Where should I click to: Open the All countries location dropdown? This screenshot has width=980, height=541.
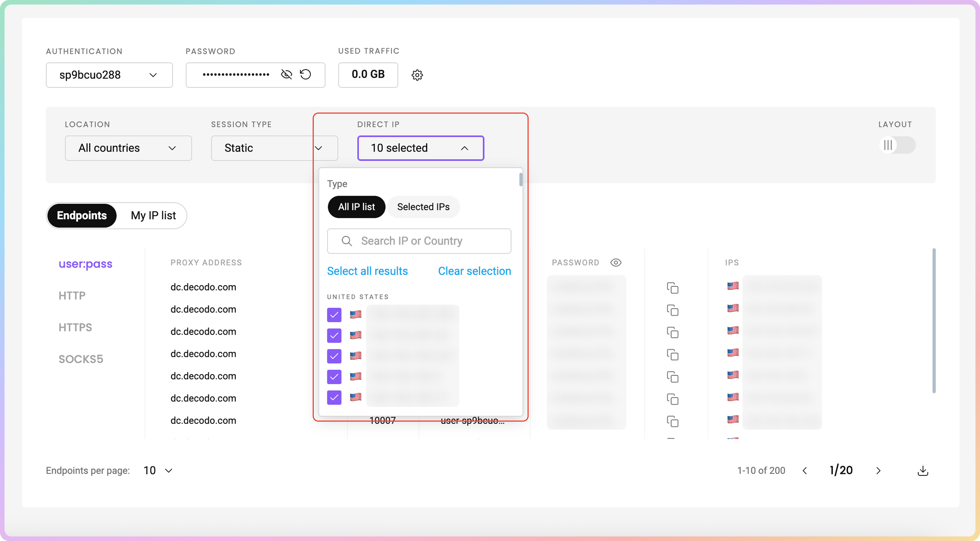[128, 148]
